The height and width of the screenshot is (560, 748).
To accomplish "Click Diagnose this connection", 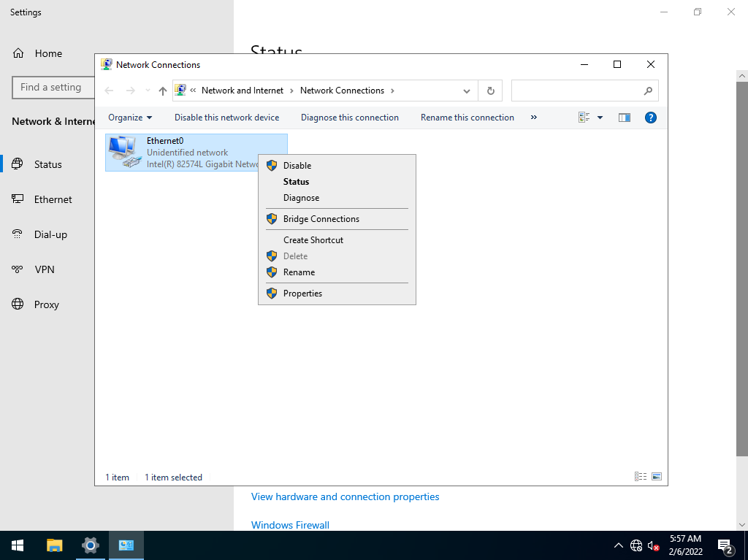I will coord(350,118).
